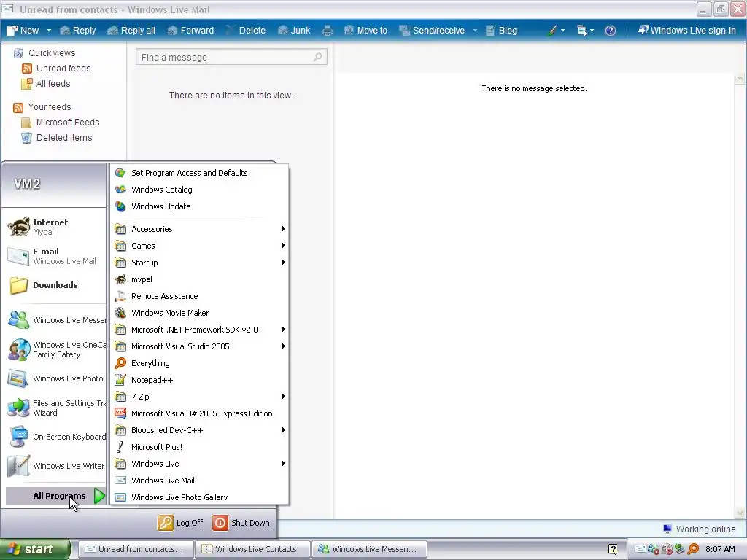Expand the Games submenu
The width and height of the screenshot is (747, 560).
[x=199, y=246]
